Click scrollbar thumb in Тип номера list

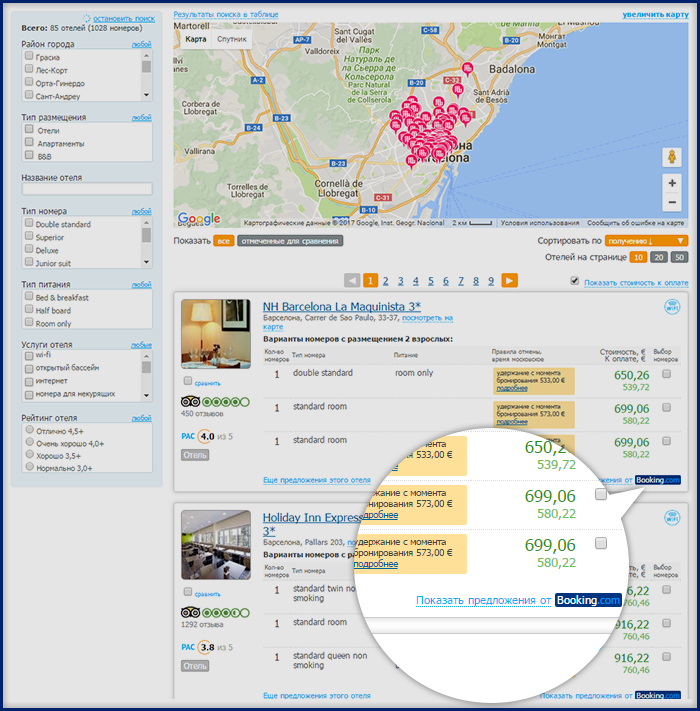pyautogui.click(x=146, y=235)
